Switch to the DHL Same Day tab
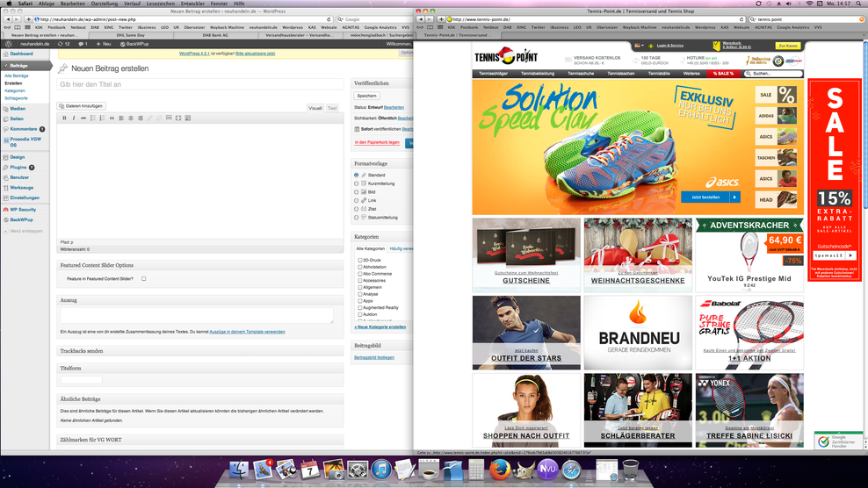This screenshot has height=488, width=868. click(x=131, y=35)
